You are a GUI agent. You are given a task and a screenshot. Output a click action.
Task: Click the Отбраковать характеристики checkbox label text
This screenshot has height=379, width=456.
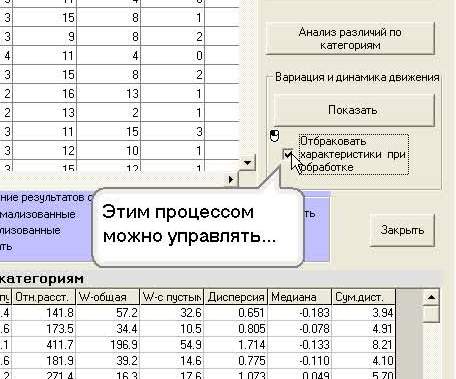(x=353, y=154)
